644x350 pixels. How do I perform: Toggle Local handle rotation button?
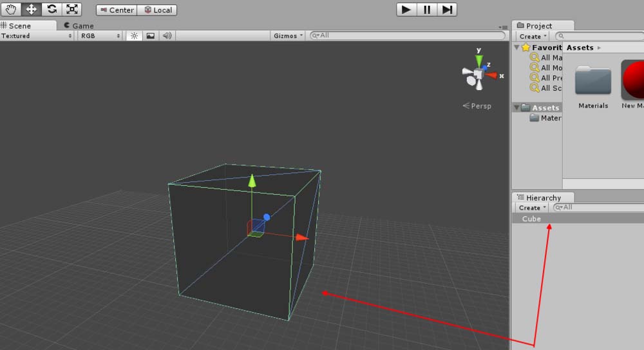157,10
